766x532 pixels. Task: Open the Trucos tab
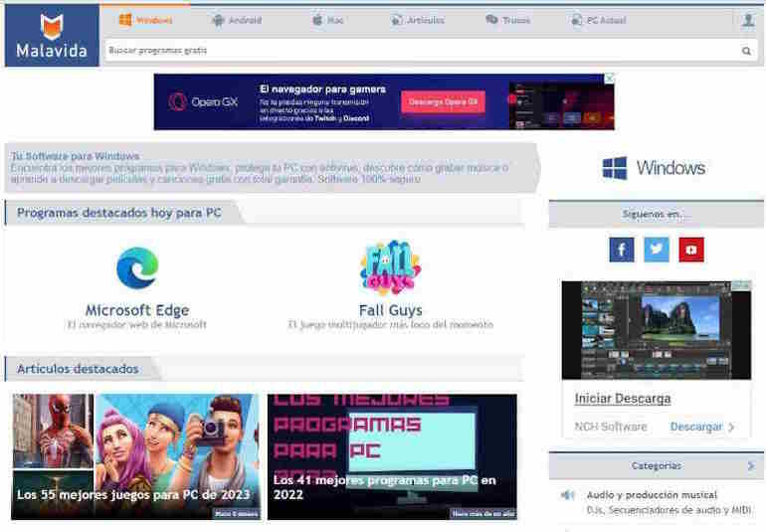point(508,20)
